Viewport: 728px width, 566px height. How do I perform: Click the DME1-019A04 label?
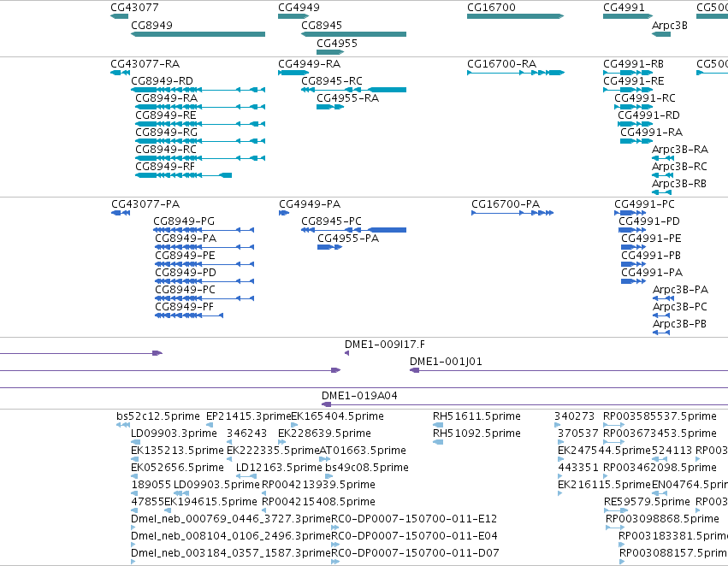360,396
